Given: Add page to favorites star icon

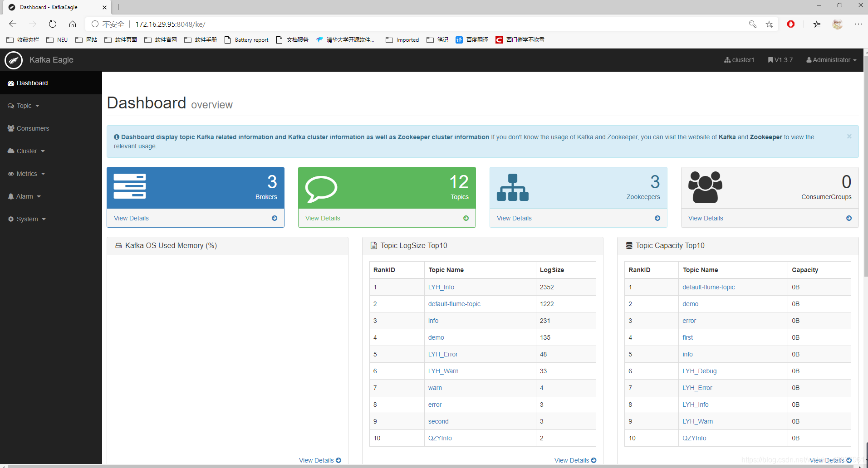Looking at the screenshot, I should [x=769, y=24].
